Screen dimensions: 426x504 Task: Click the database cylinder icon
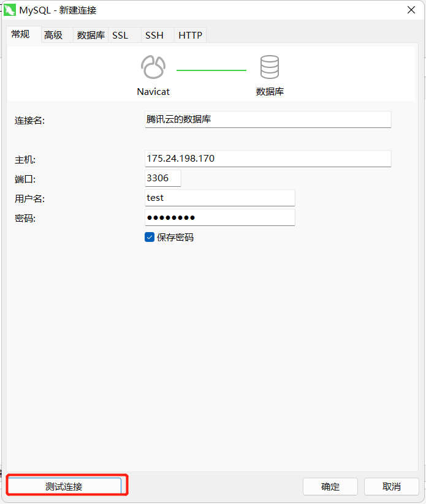coord(269,67)
